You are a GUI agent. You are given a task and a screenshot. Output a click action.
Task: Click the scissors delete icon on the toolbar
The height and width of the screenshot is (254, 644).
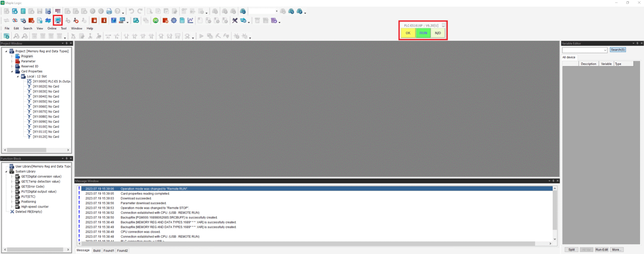[x=235, y=20]
